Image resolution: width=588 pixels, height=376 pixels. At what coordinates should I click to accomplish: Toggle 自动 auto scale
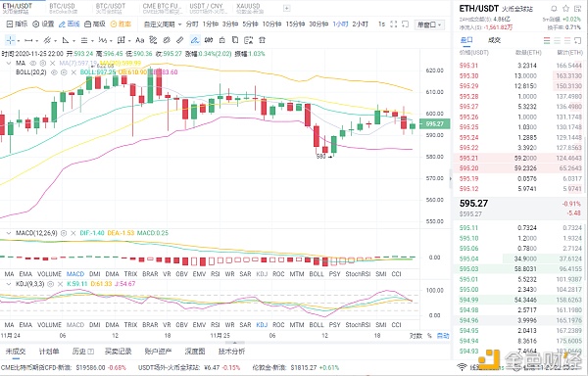(x=443, y=336)
